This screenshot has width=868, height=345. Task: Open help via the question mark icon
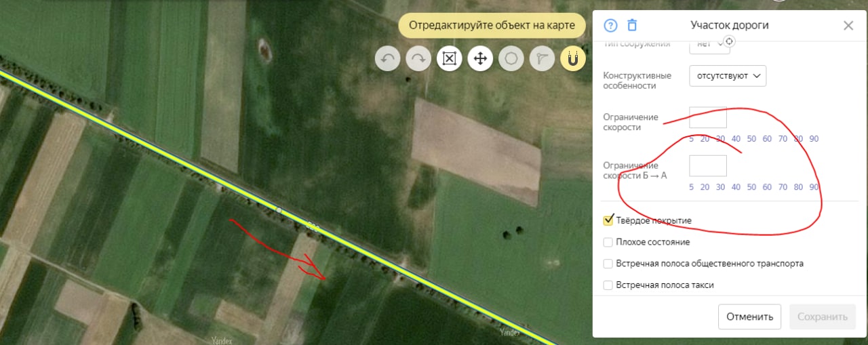tap(610, 26)
